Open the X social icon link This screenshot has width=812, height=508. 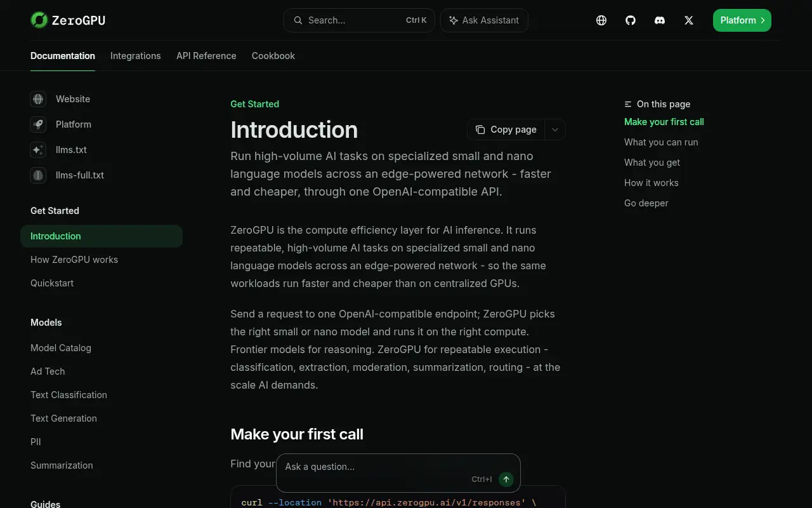689,20
